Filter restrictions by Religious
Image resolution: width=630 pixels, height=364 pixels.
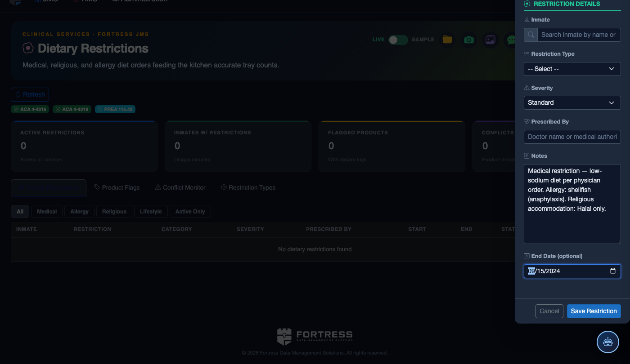[x=114, y=212]
